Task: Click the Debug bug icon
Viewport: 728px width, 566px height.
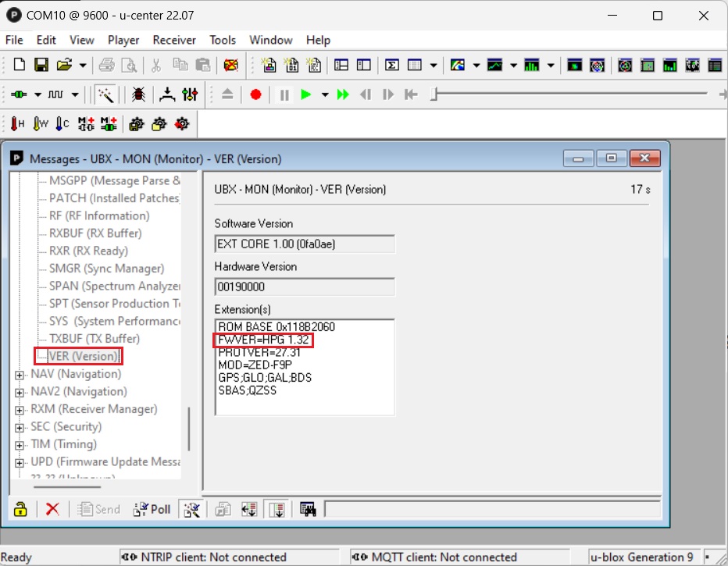Action: (138, 94)
